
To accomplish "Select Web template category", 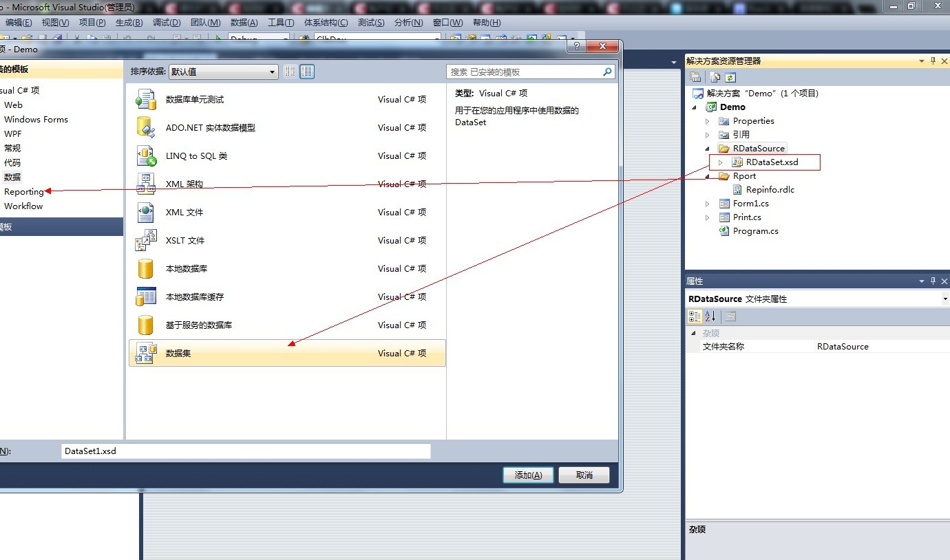I will 13,105.
